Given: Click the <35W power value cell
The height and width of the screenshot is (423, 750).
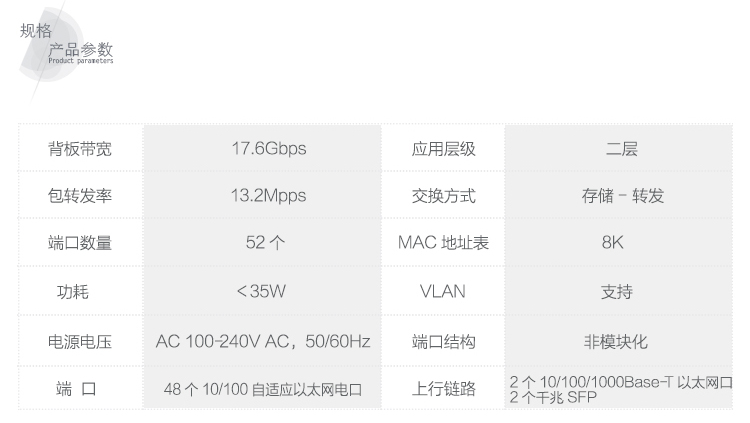Looking at the screenshot, I should pos(262,292).
